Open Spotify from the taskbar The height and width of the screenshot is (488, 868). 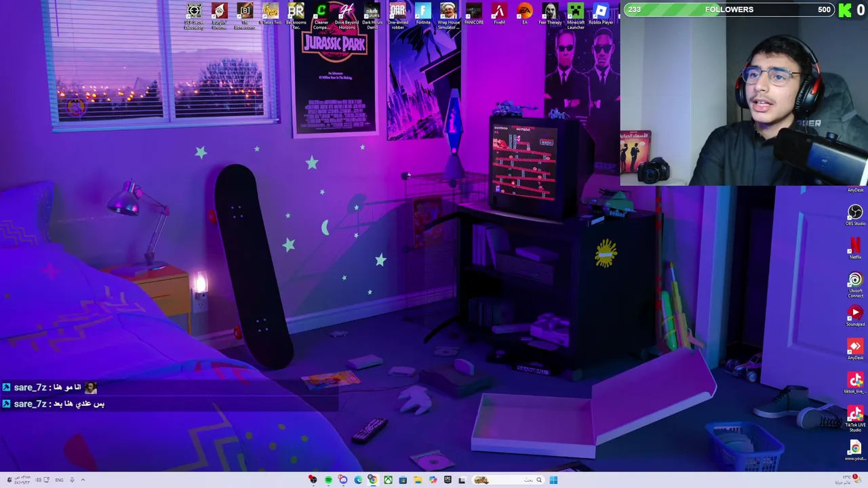[x=328, y=480]
